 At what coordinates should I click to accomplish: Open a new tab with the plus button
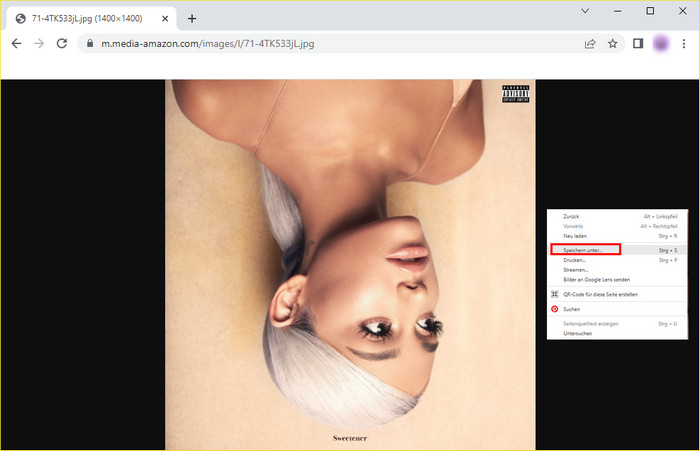coord(192,18)
